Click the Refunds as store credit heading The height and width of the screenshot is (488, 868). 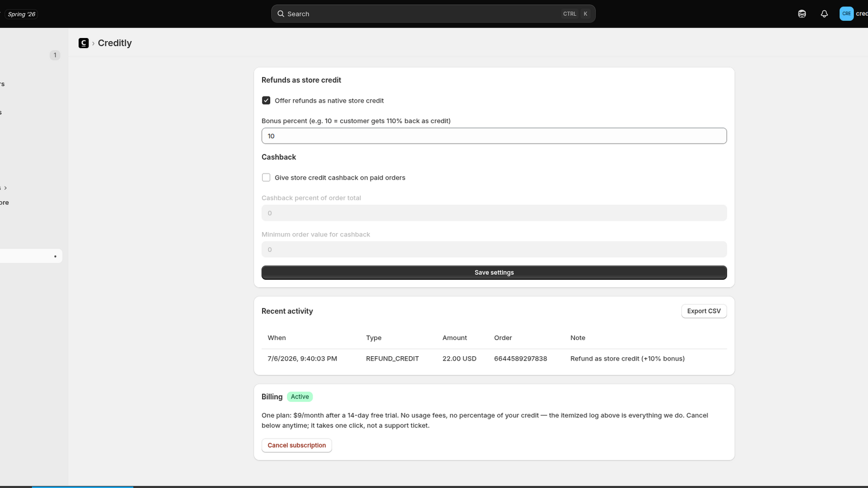coord(302,80)
